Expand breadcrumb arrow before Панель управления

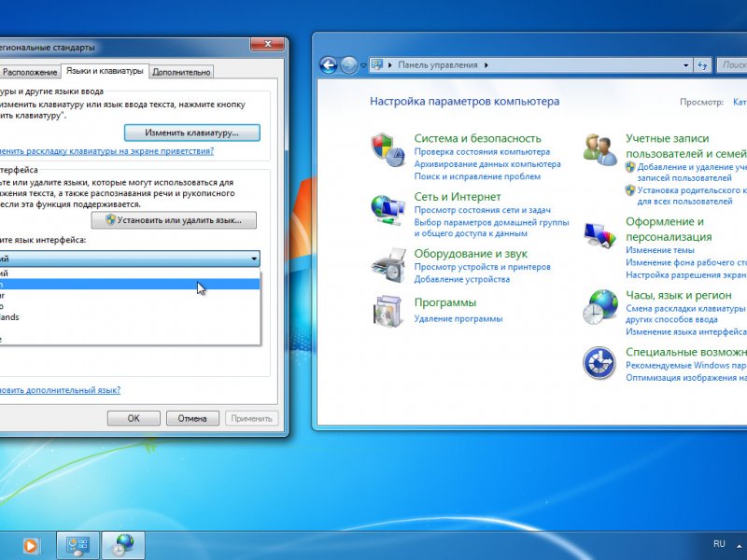[x=390, y=65]
